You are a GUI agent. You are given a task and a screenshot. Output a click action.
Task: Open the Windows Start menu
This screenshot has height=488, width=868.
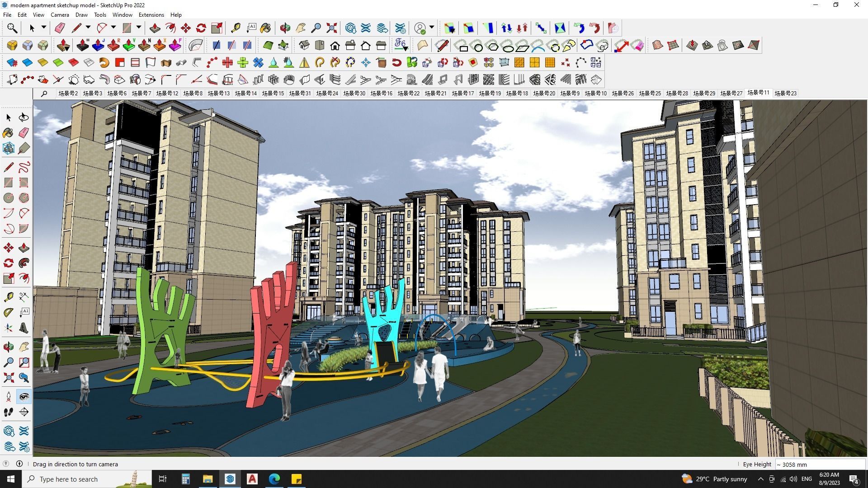click(x=11, y=479)
